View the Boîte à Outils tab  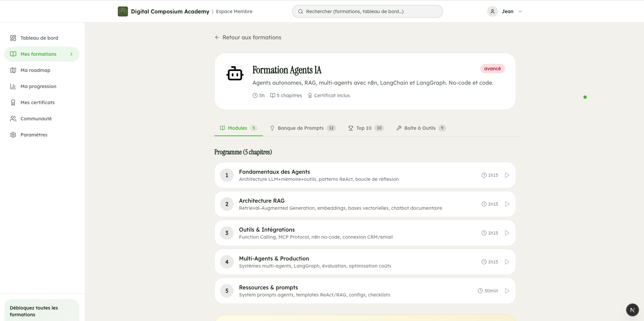pyautogui.click(x=419, y=128)
